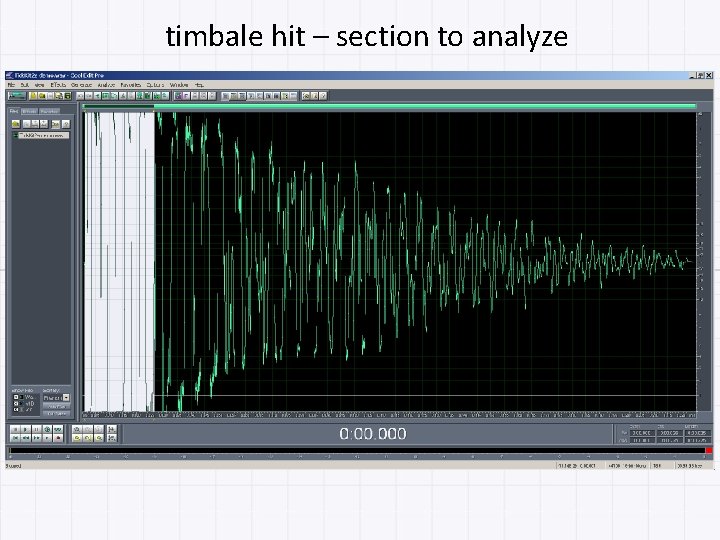This screenshot has width=720, height=540.
Task: Click the green horizontal zoom bar above the waveform
Action: [x=389, y=107]
